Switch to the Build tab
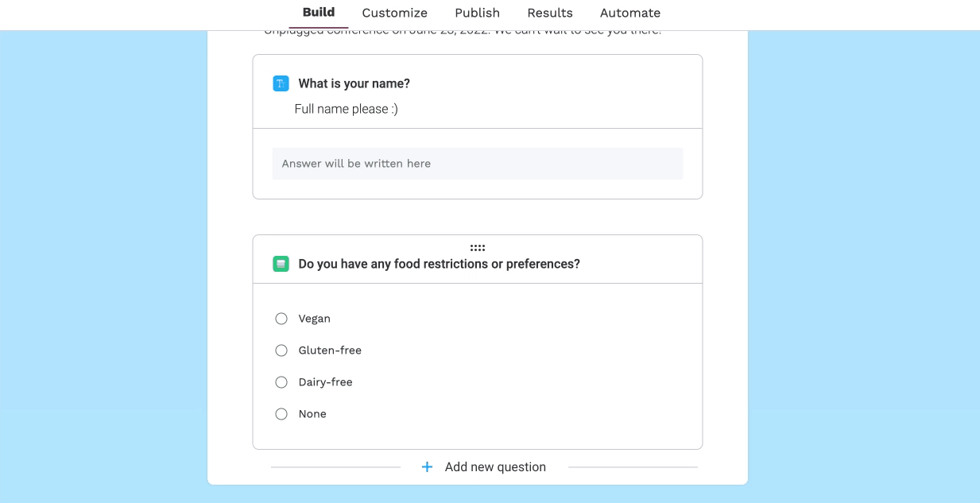Screen dimensions: 980x503 [x=319, y=13]
